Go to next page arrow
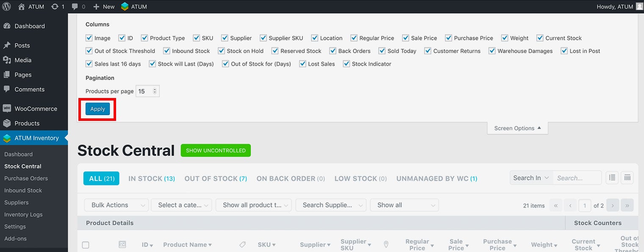 612,205
